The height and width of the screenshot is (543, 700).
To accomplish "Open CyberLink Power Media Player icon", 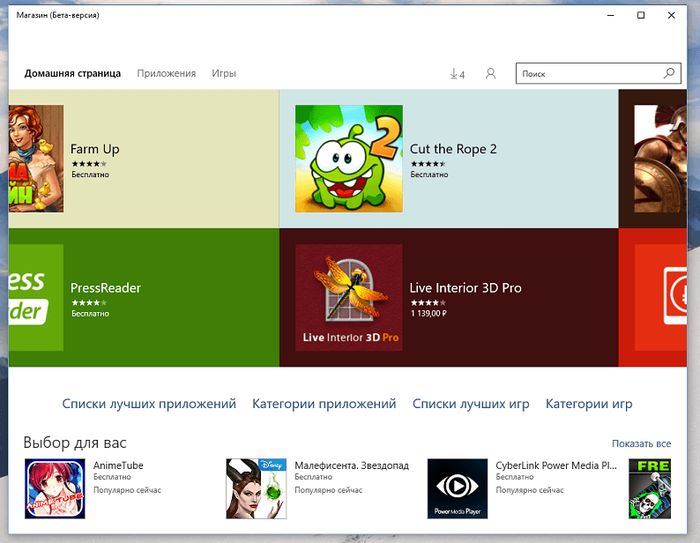I will tap(457, 488).
